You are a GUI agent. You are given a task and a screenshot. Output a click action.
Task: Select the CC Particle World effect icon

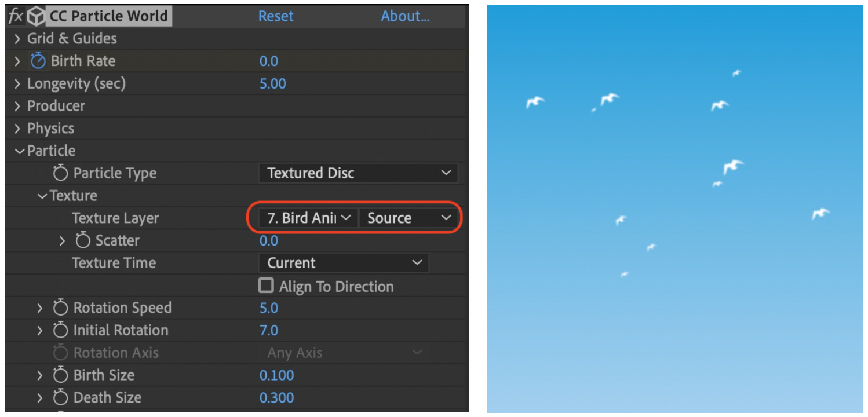click(x=35, y=16)
